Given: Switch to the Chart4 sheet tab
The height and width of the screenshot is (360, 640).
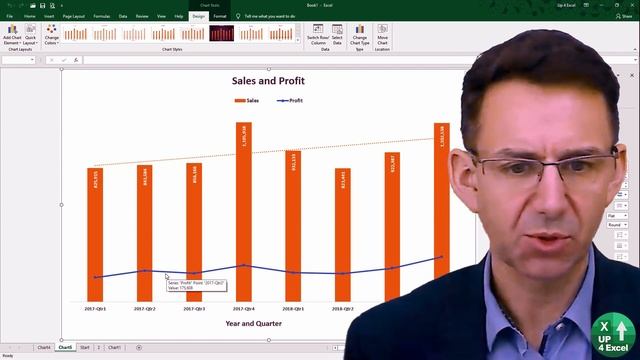Looking at the screenshot, I should [44, 348].
